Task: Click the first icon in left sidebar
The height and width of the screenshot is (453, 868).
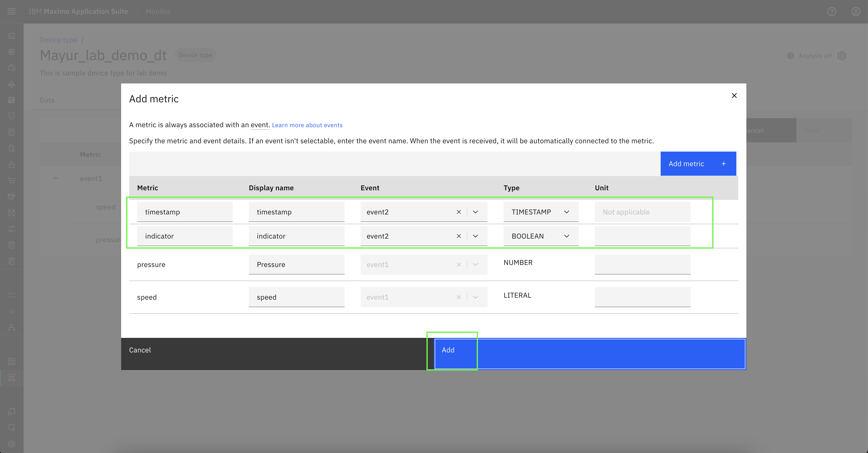Action: click(x=12, y=36)
